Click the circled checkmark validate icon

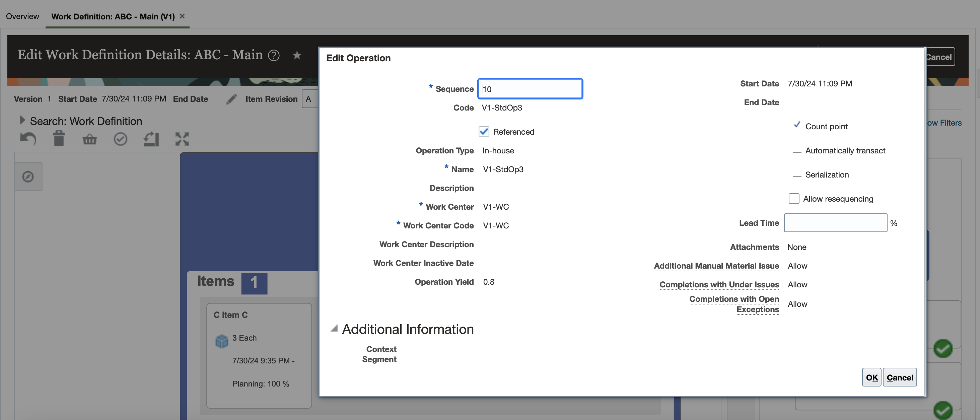point(121,139)
